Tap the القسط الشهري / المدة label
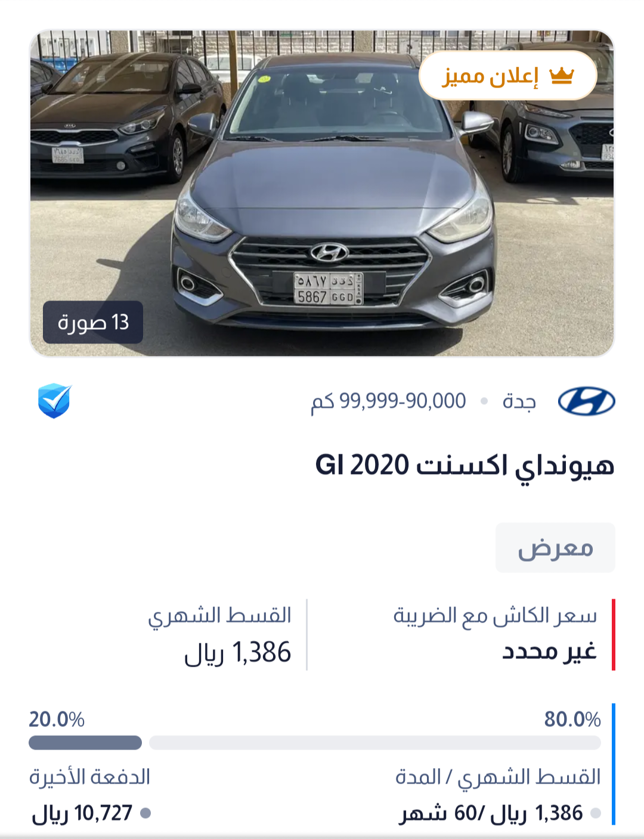 (x=498, y=777)
